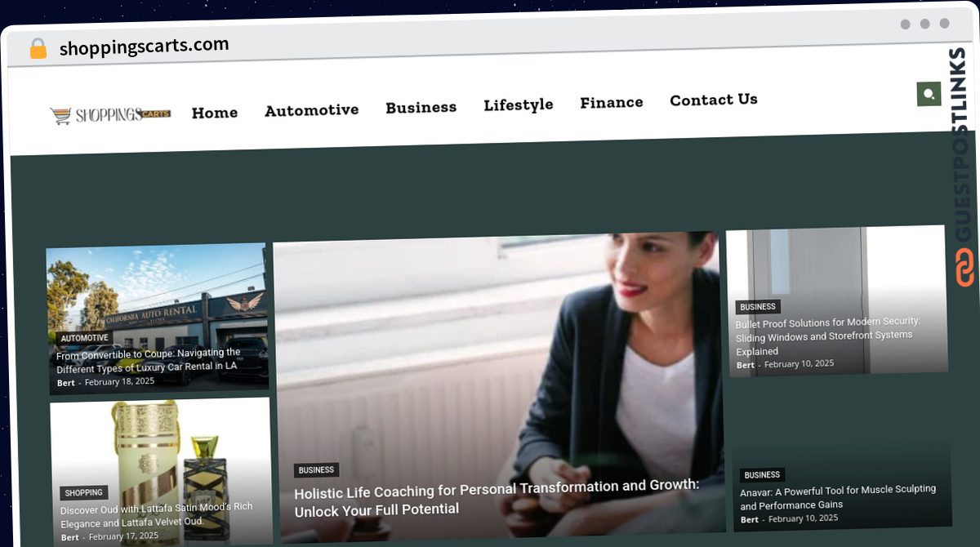The image size is (980, 547).
Task: Go to the Home menu item
Action: coord(215,113)
